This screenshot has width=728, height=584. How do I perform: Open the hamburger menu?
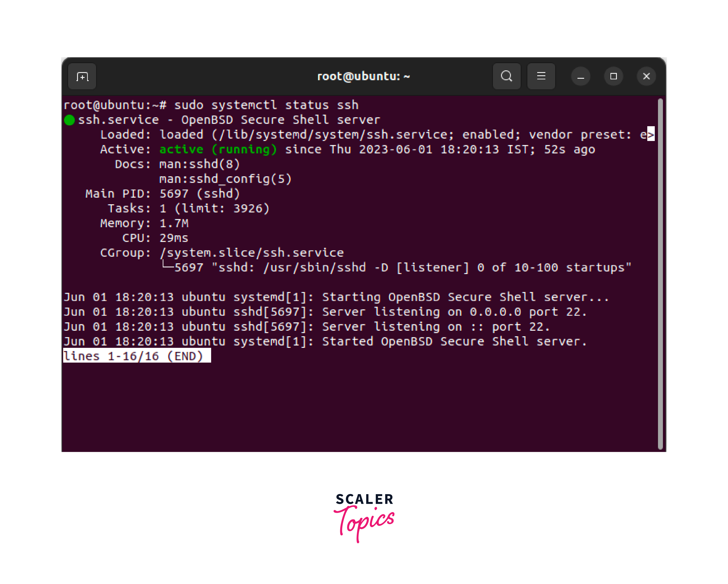click(541, 76)
